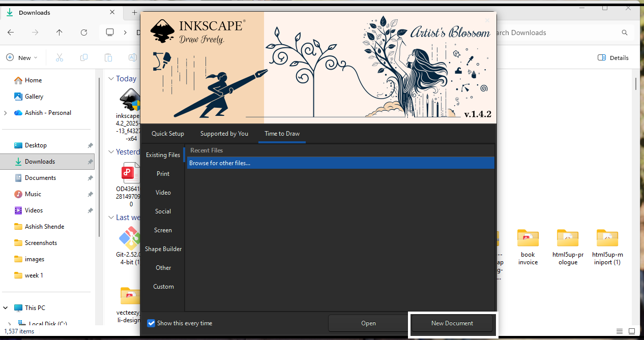This screenshot has height=340, width=644.
Task: Click the 1,537 items status text
Action: point(19,331)
